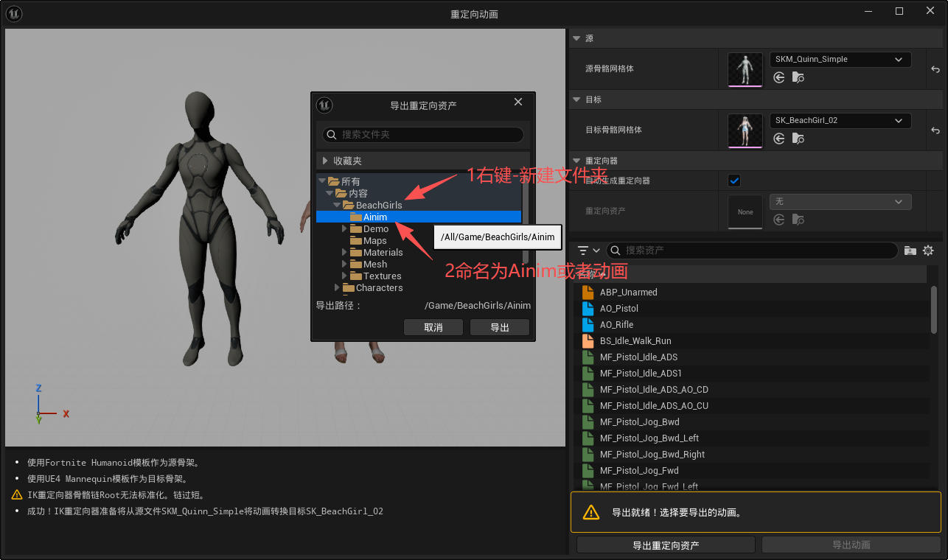Reset target skeletal mesh to default
Viewport: 948px width, 560px height.
coord(935,130)
